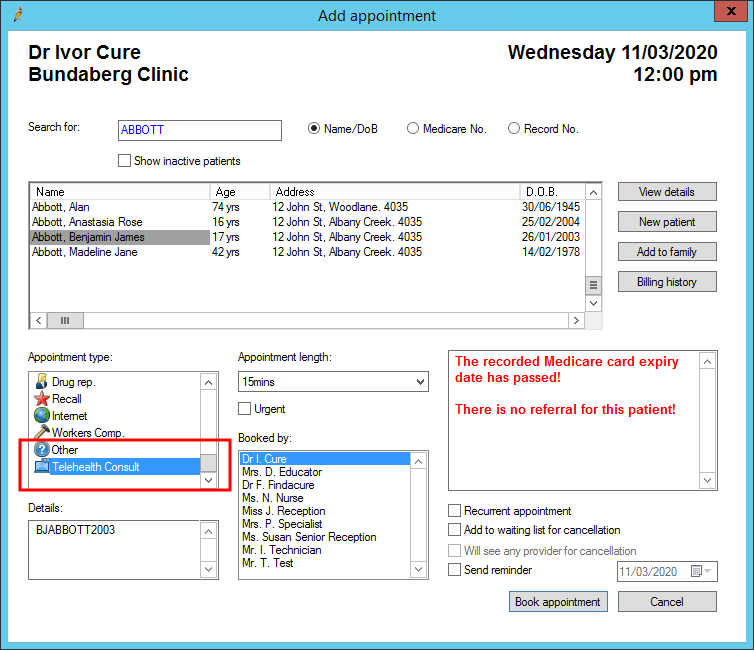Select patient Abbott, Madeline Jane
Image resolution: width=754 pixels, height=650 pixels.
coord(85,253)
